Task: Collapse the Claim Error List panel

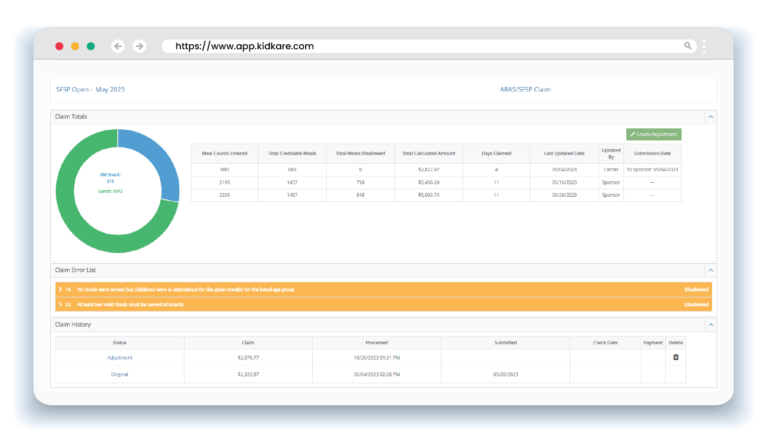Action: click(710, 270)
